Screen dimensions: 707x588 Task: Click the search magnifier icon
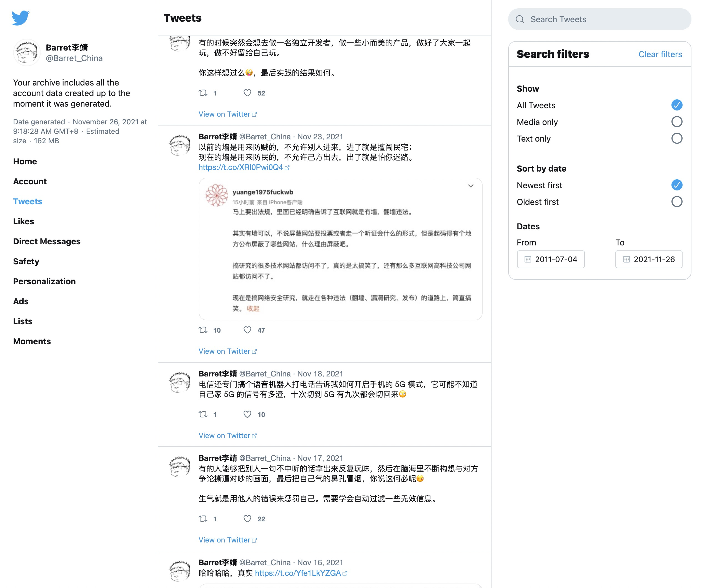[x=520, y=19]
